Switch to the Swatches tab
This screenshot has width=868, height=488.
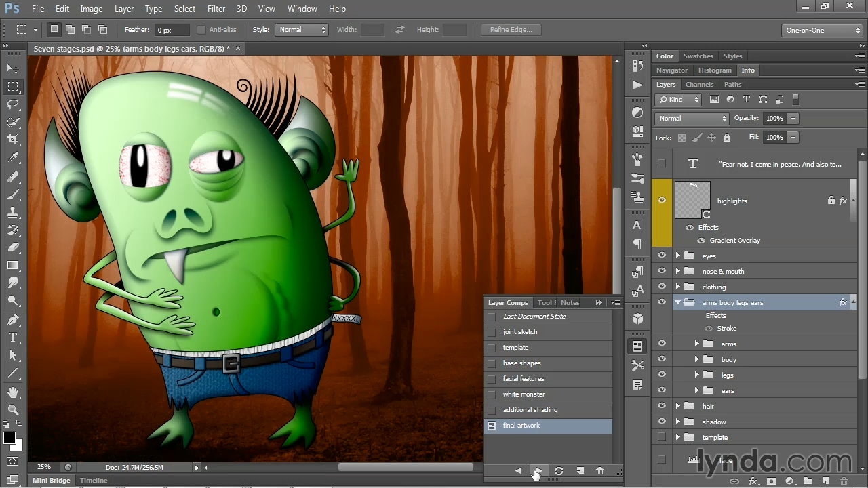coord(698,56)
